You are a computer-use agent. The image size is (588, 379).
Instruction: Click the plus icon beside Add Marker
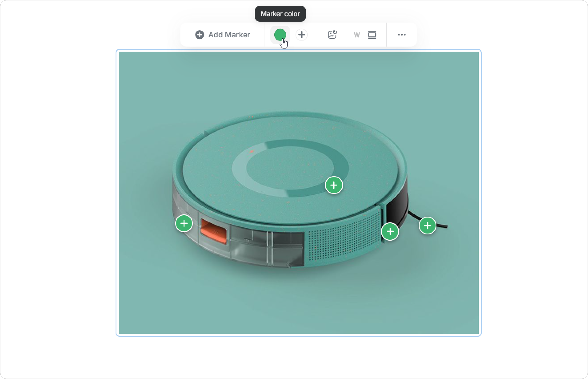(200, 35)
